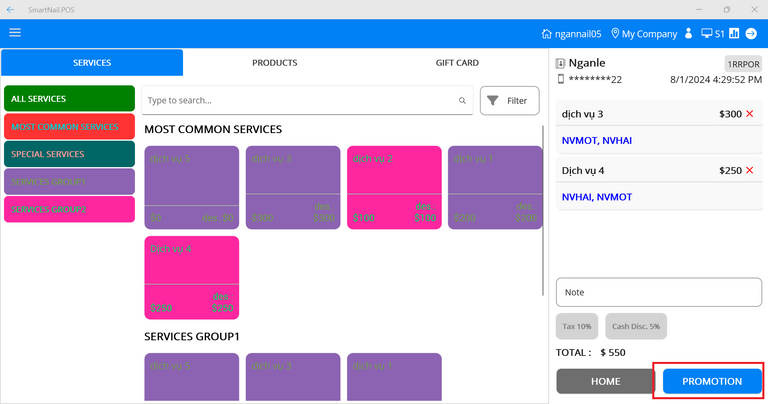Switch to the PRODUCTS tab

pyautogui.click(x=274, y=63)
